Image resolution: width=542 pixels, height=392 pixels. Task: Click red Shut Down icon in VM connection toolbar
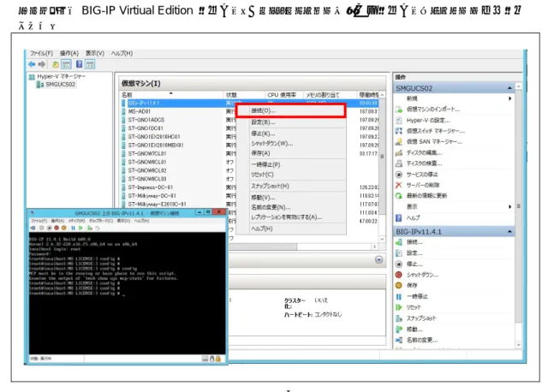coord(57,228)
